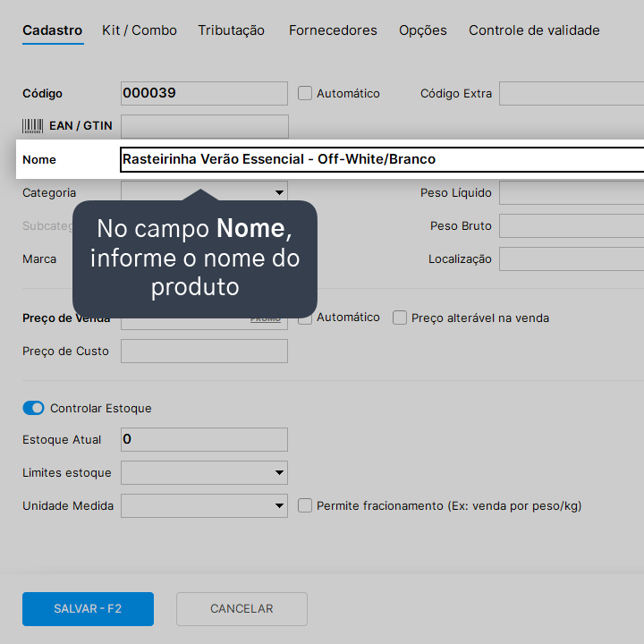Viewport: 644px width, 644px height.
Task: Open Controle de validade tab
Action: [534, 30]
